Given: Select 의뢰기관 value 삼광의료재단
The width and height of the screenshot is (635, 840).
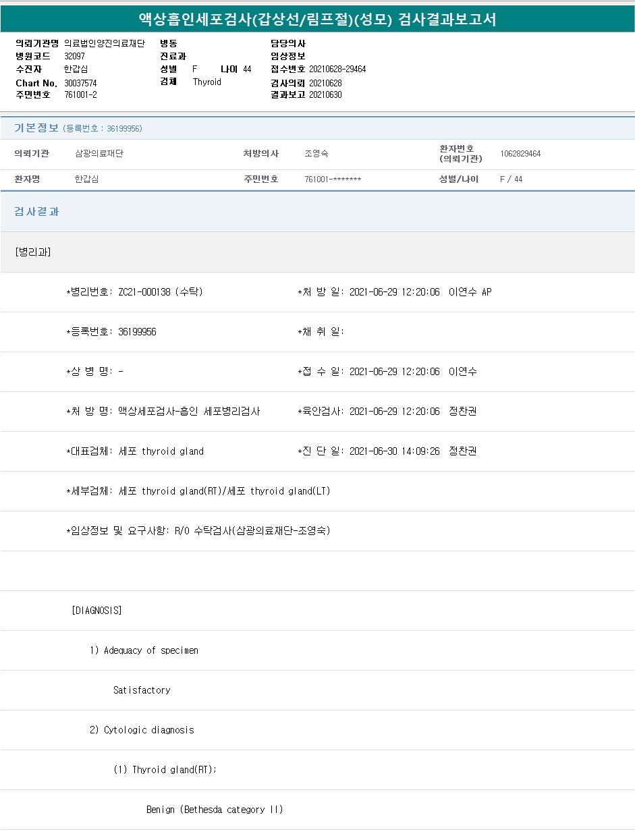Looking at the screenshot, I should [x=99, y=154].
